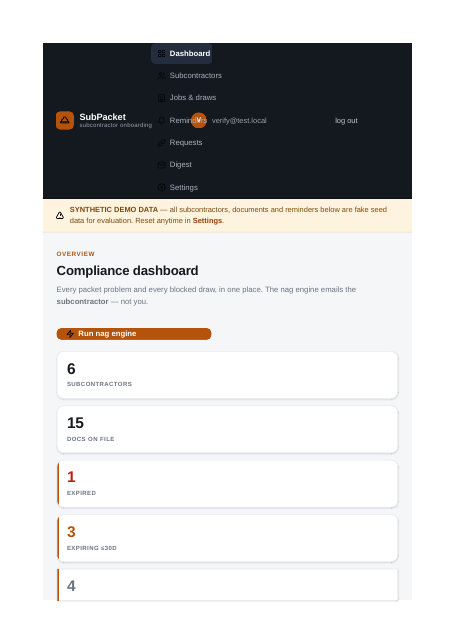Click the Subcontractors people icon
Image resolution: width=455 pixels, height=644 pixels.
tap(161, 76)
